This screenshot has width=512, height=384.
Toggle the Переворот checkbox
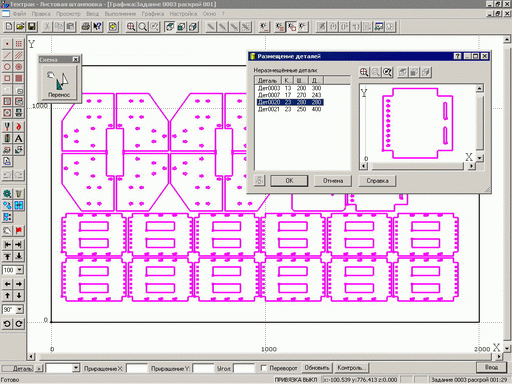pyautogui.click(x=263, y=368)
